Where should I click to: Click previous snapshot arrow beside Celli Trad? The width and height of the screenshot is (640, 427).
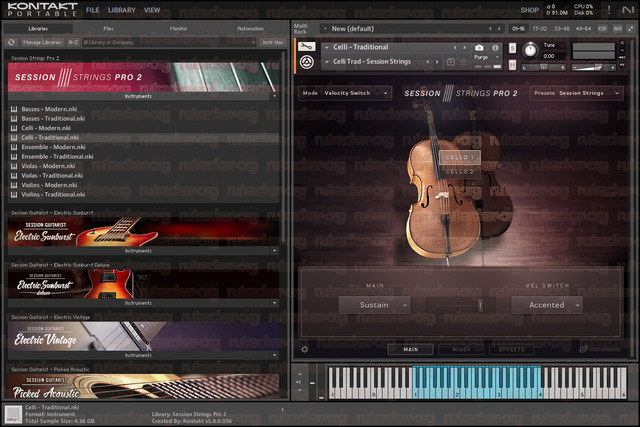[428, 62]
